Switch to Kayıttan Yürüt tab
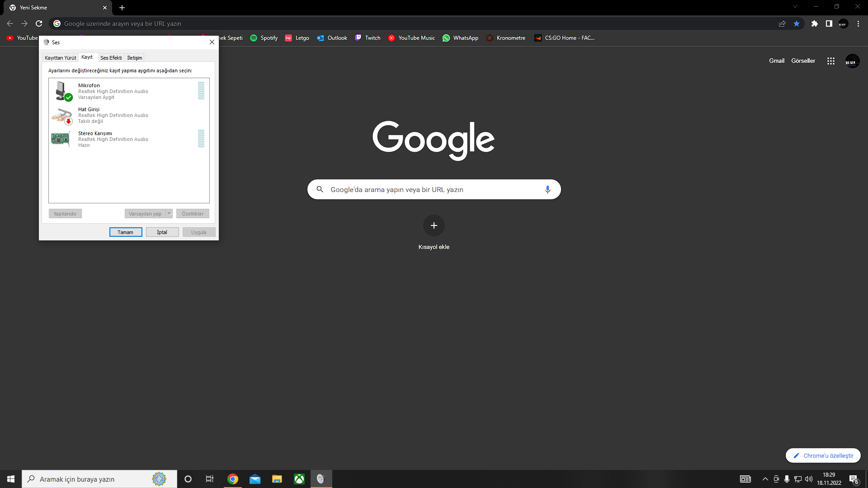Screen dimensions: 868x488 click(61, 58)
